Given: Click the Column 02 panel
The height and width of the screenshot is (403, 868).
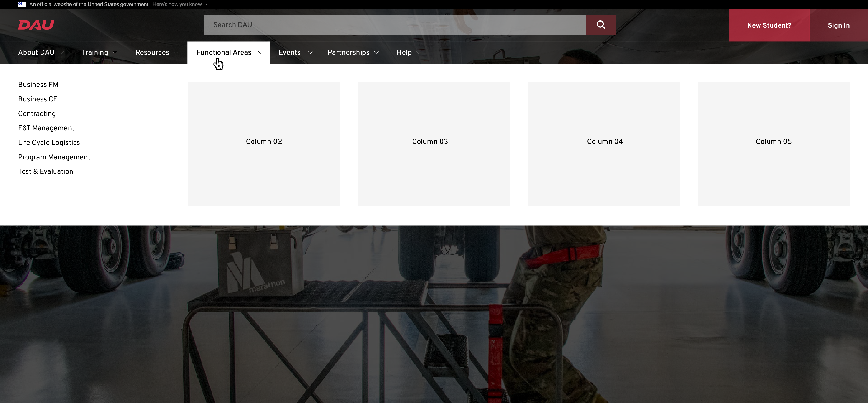Looking at the screenshot, I should tap(264, 144).
